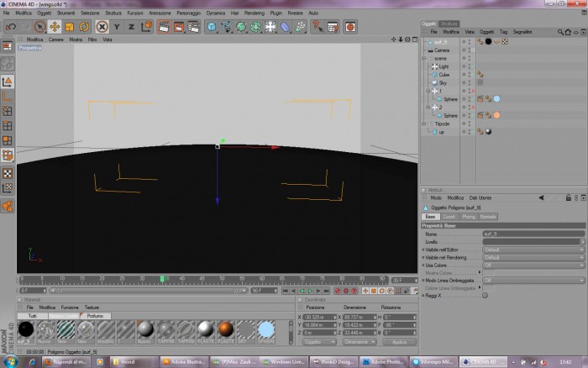Open the particle emitter dots icon
Viewport: 588px width, 368px height.
[x=300, y=27]
